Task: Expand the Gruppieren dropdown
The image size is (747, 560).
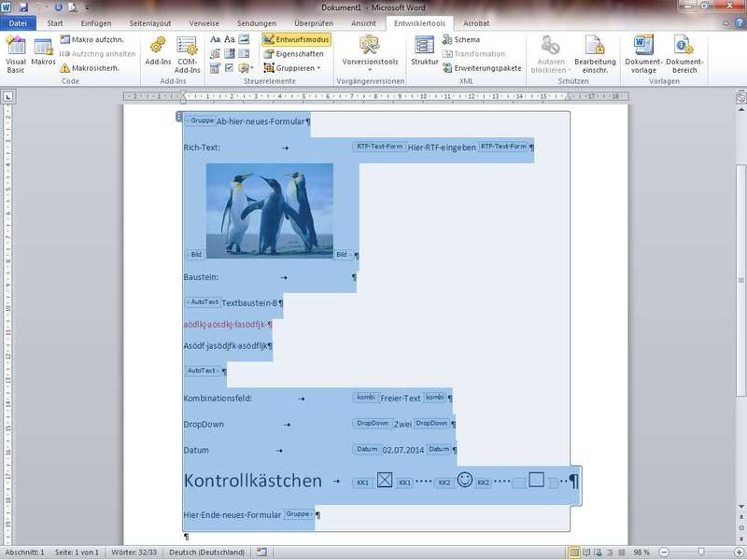Action: [x=295, y=68]
